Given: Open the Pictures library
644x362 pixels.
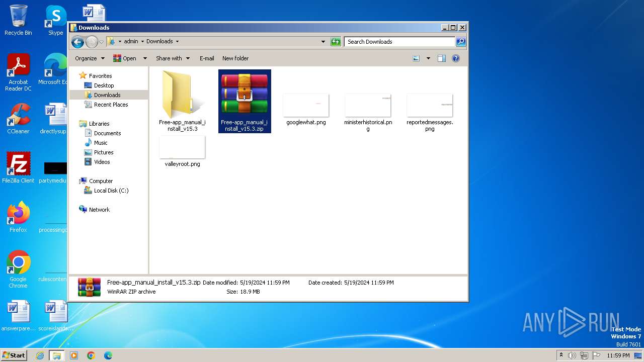Looking at the screenshot, I should 104,152.
